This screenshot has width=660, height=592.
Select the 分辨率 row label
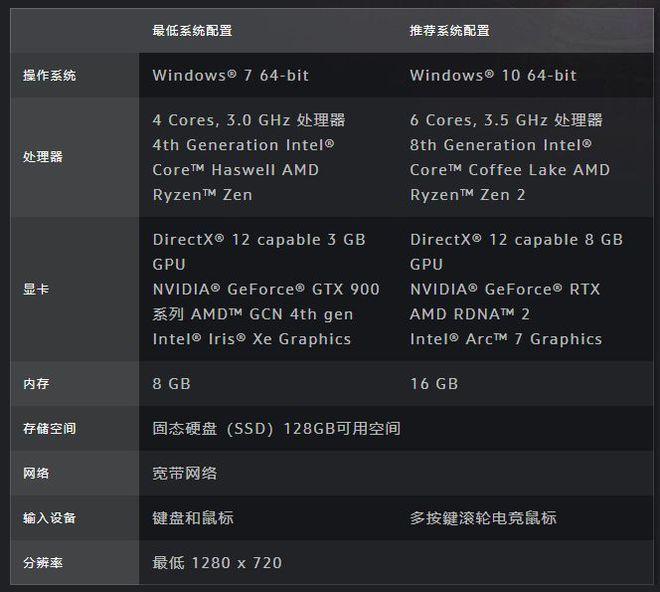[43, 563]
